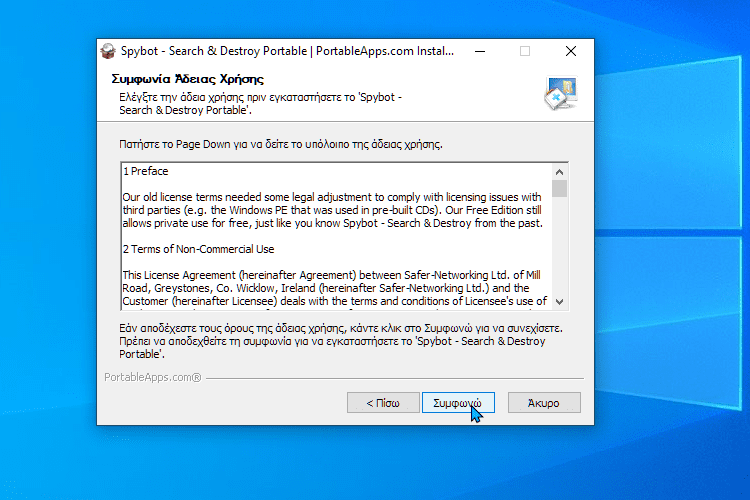This screenshot has width=750, height=500.
Task: Minimize the Spybot installer window
Action: tap(480, 51)
